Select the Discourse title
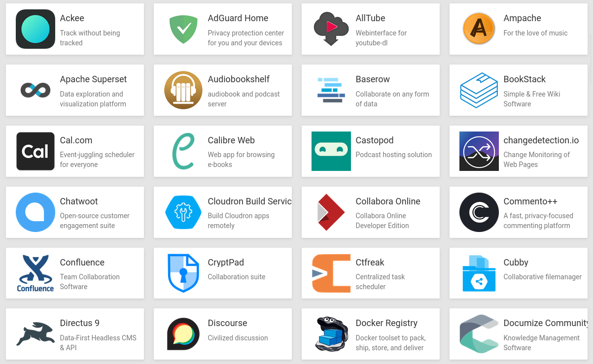 pos(228,323)
